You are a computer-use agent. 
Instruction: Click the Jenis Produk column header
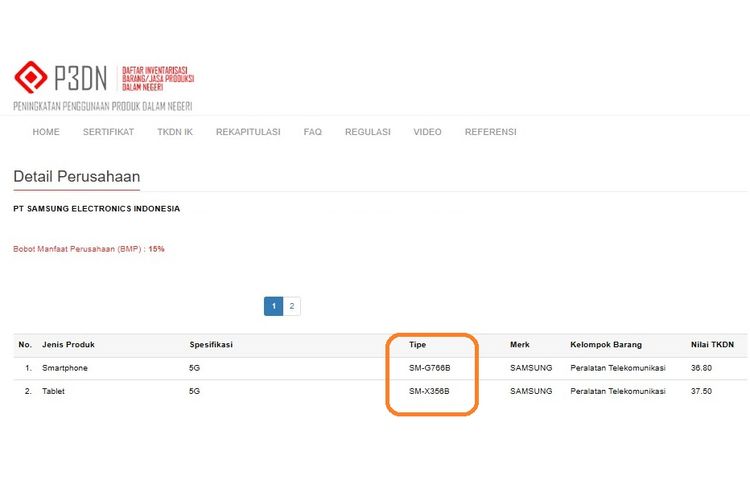[68, 344]
